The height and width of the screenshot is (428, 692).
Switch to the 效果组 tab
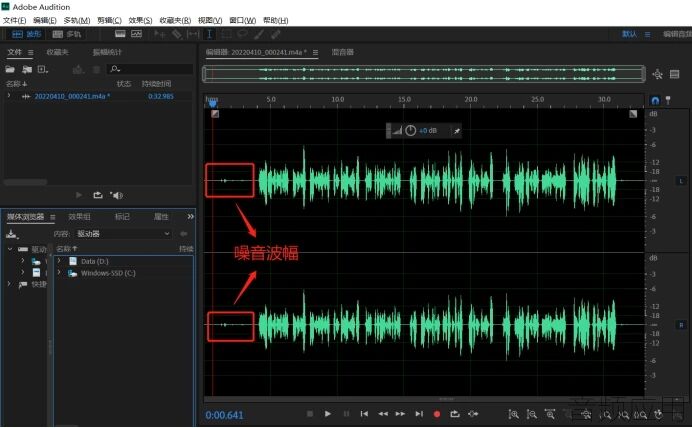pyautogui.click(x=79, y=217)
